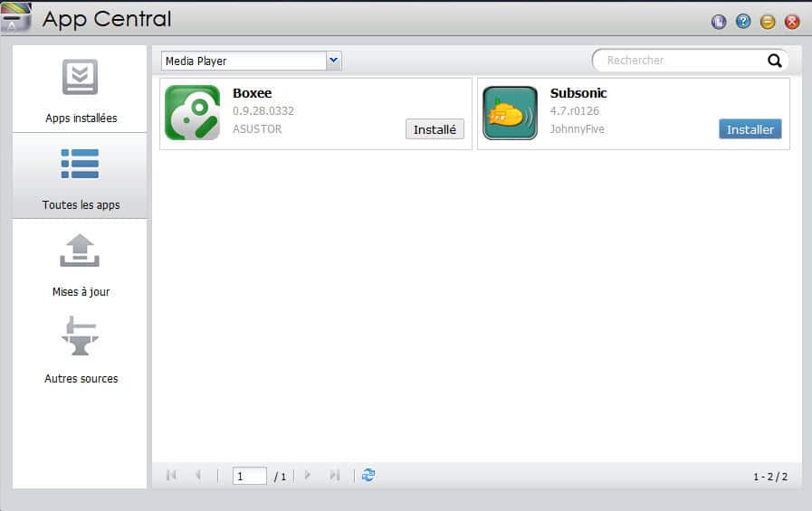Screen dimensions: 812x511
Task: Click the search magnifier icon
Action: pyautogui.click(x=774, y=61)
